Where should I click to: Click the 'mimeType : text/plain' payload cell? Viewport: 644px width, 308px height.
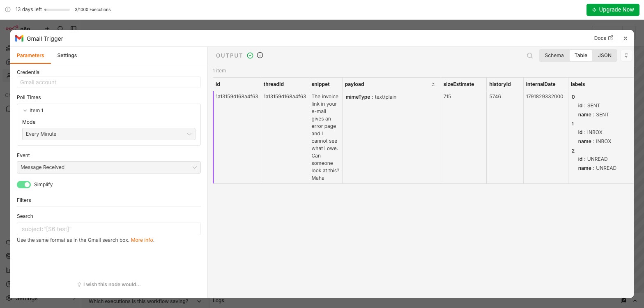point(371,97)
